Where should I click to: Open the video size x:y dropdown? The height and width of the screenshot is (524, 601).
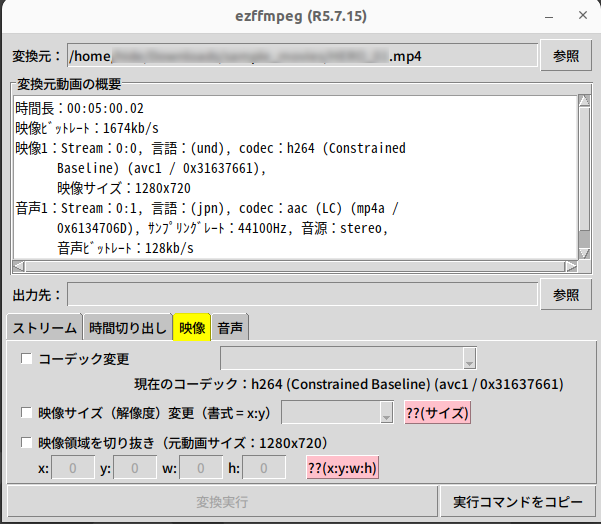point(386,413)
